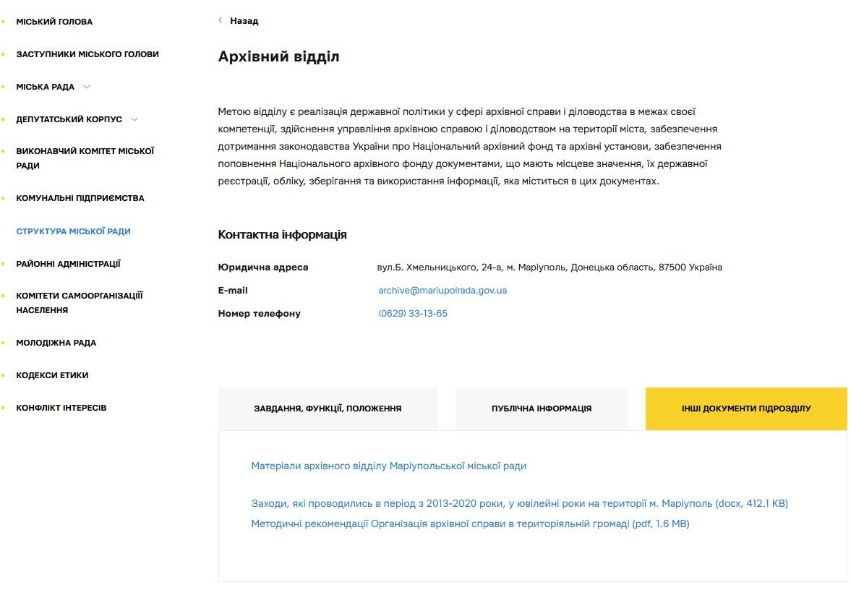Go to Конфлікт інтересів page
851x616 pixels.
coord(61,408)
